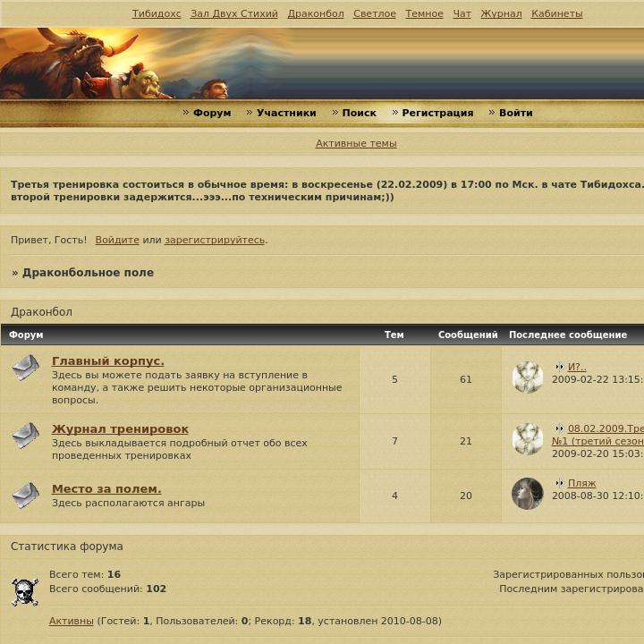Open the Главный корпус forum
This screenshot has height=644, width=644.
(x=108, y=361)
